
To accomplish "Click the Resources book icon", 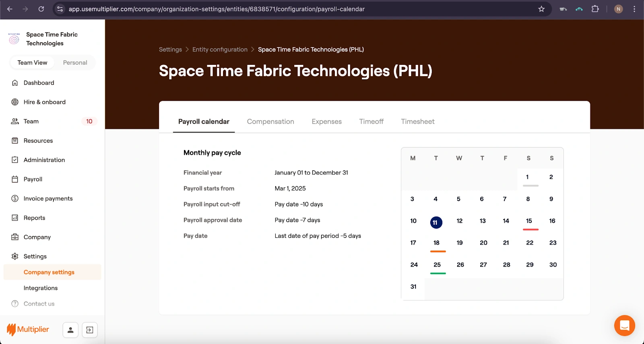I will coord(15,141).
